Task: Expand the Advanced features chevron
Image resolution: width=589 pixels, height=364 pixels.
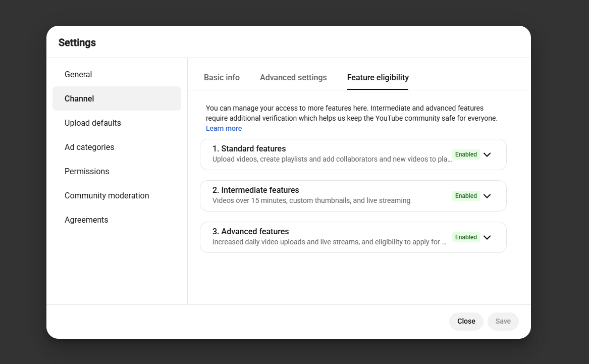Action: tap(487, 237)
